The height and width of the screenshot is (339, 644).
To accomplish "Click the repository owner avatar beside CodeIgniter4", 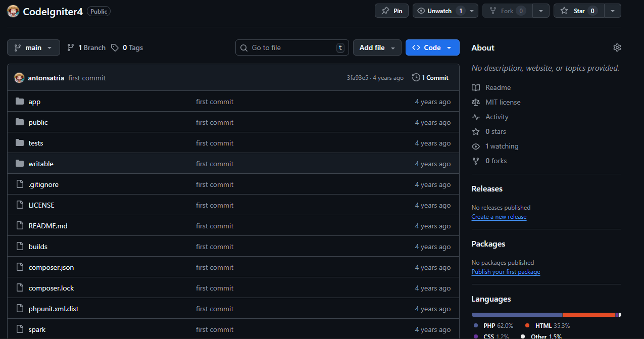I will (x=14, y=11).
